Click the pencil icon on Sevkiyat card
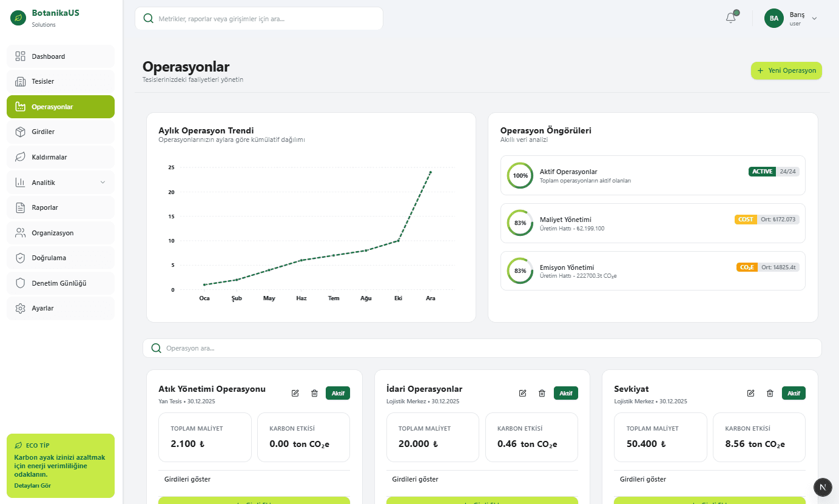 click(750, 393)
